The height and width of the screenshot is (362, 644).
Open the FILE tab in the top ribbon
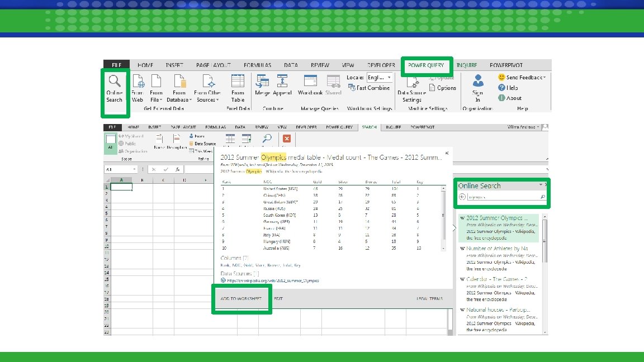[117, 65]
